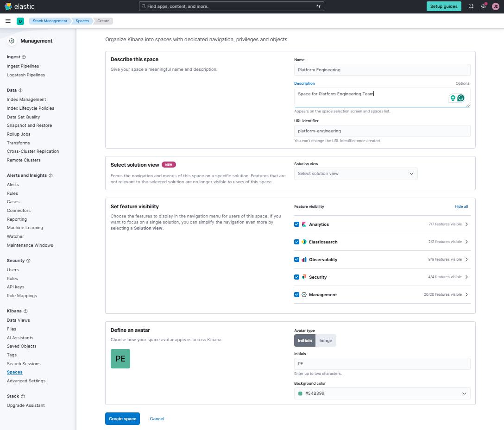This screenshot has width=504, height=430.
Task: Click the Management gear icon in sidebar
Action: point(12,41)
